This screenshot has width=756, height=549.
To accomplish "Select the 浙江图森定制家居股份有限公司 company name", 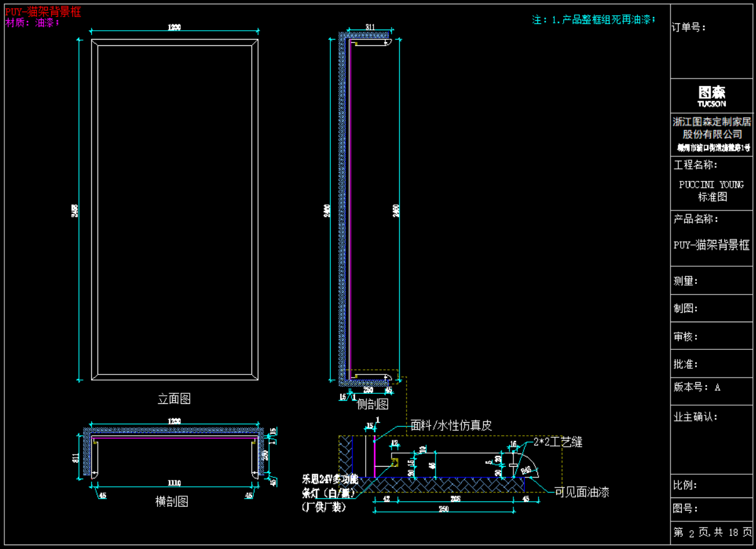I will (712, 128).
